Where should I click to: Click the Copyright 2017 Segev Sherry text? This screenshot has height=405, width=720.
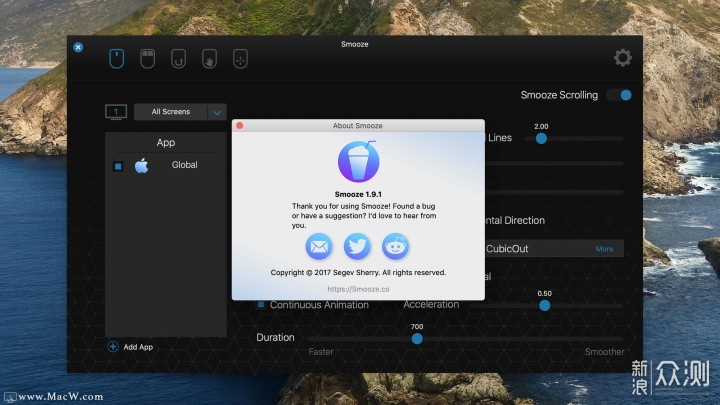pos(358,272)
